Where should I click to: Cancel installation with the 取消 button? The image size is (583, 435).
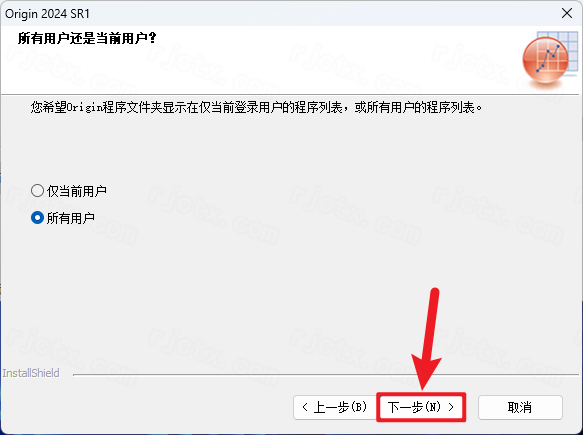pyautogui.click(x=520, y=407)
